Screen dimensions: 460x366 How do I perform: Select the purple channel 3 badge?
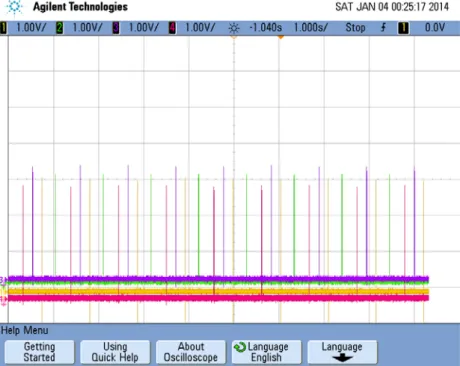pyautogui.click(x=116, y=28)
